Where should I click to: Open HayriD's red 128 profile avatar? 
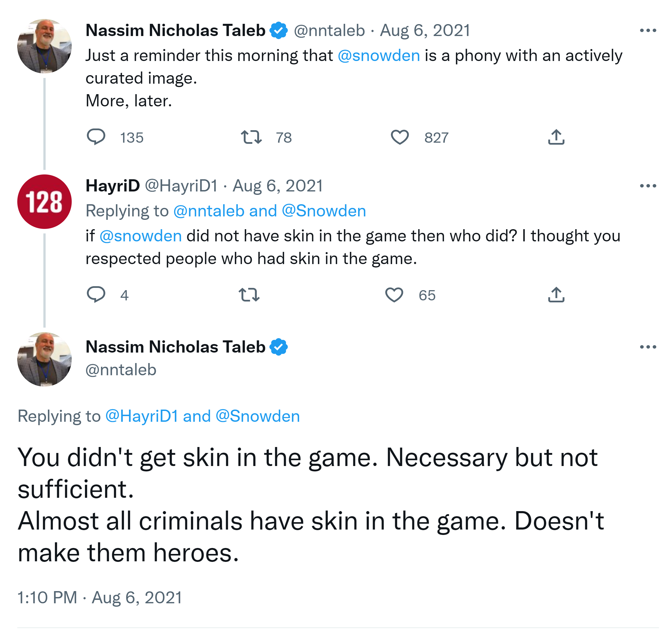44,202
